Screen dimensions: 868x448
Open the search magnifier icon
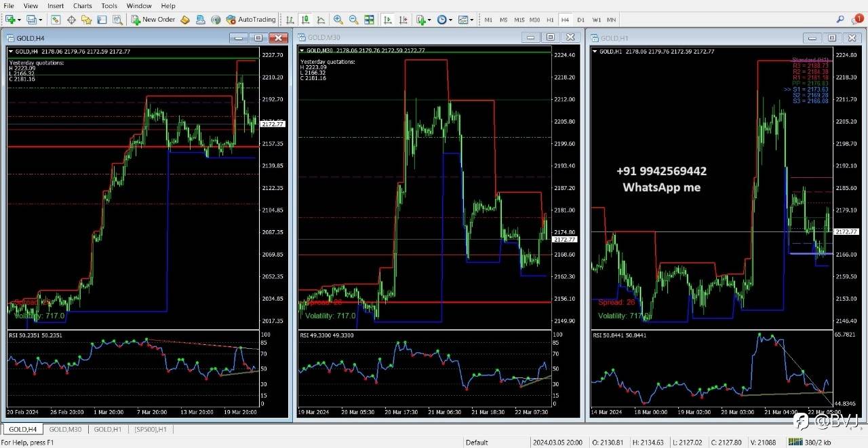coord(841,20)
